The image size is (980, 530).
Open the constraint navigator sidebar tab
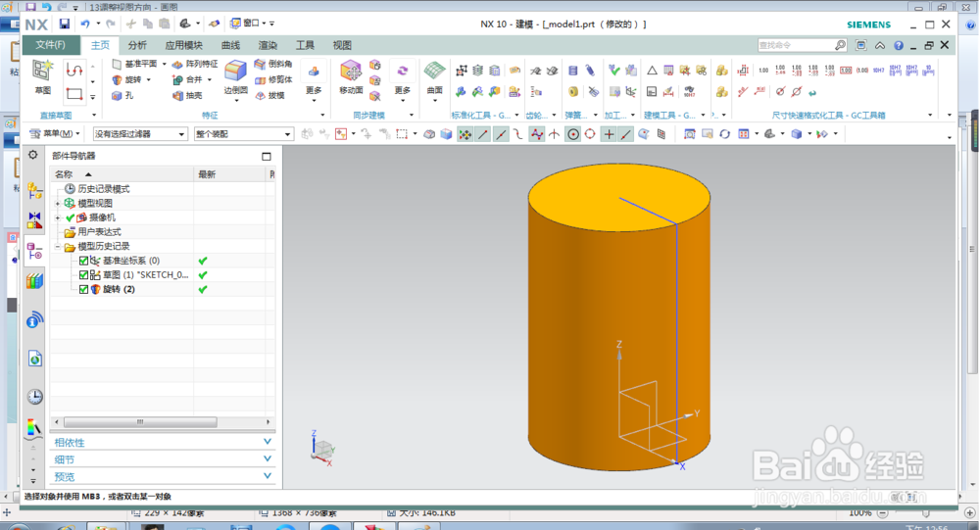click(35, 220)
